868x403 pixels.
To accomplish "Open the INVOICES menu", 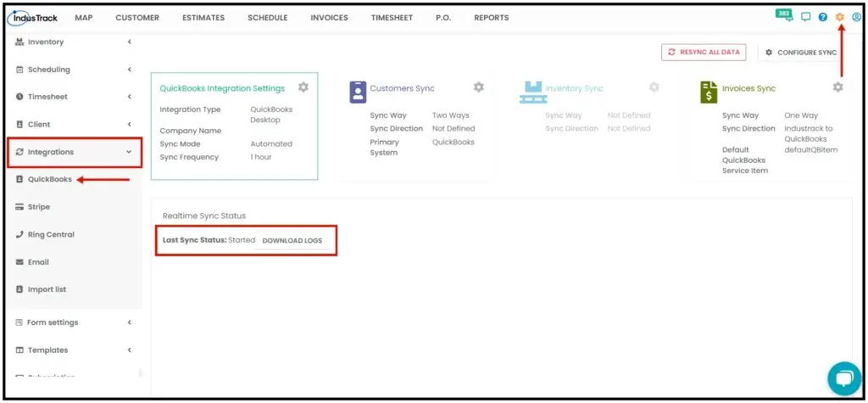I will point(330,18).
